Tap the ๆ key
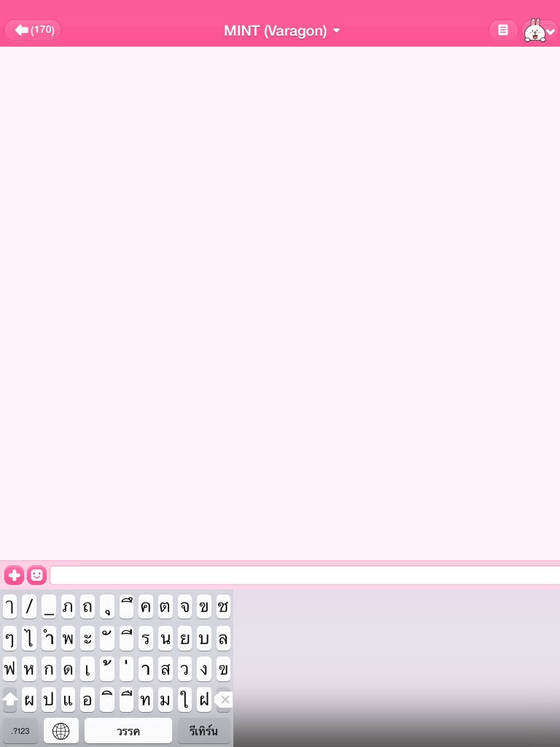The image size is (560, 747). (x=9, y=638)
